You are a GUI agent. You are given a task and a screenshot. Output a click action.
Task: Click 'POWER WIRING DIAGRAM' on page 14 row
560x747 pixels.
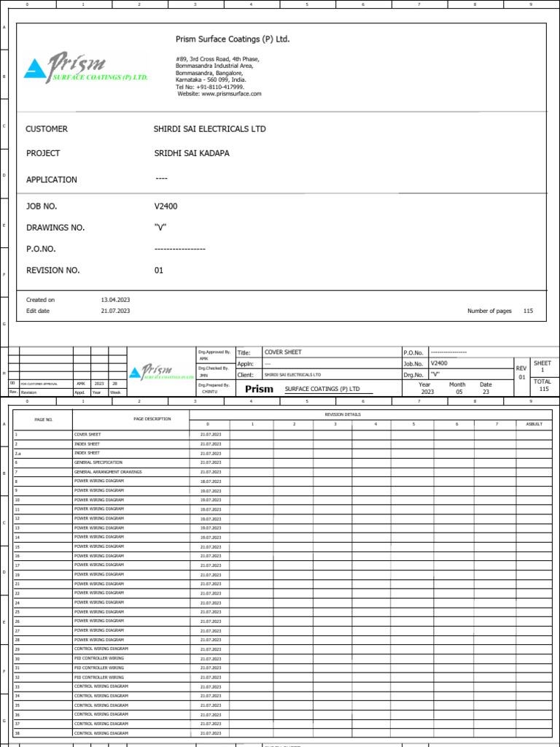(x=98, y=537)
